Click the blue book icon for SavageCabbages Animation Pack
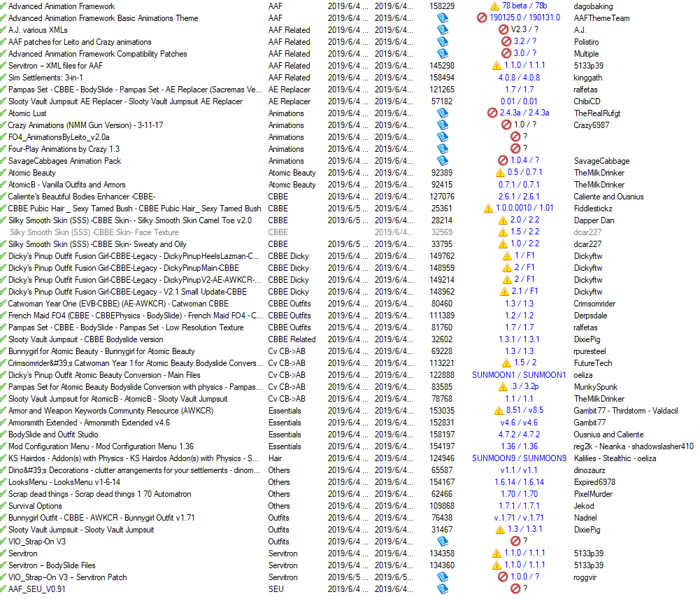700x599 pixels. click(442, 161)
